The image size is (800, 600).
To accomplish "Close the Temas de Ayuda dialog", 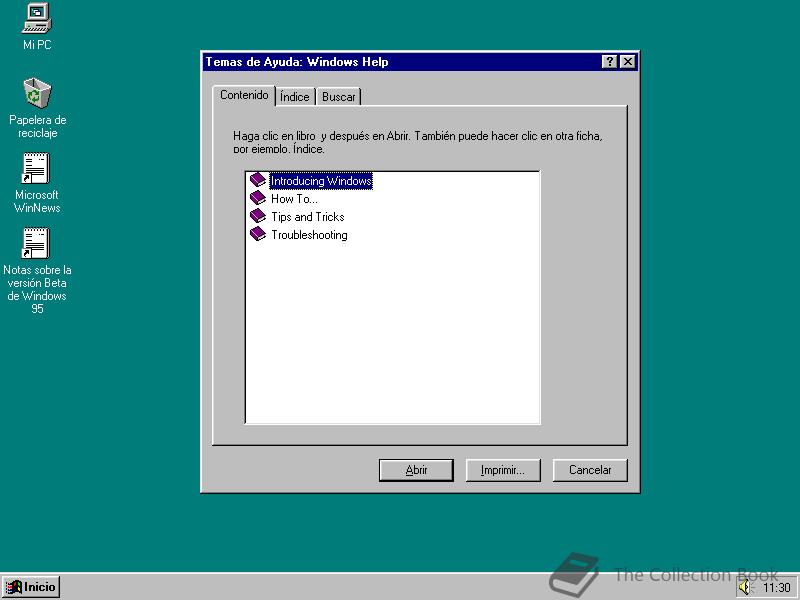I will [628, 62].
